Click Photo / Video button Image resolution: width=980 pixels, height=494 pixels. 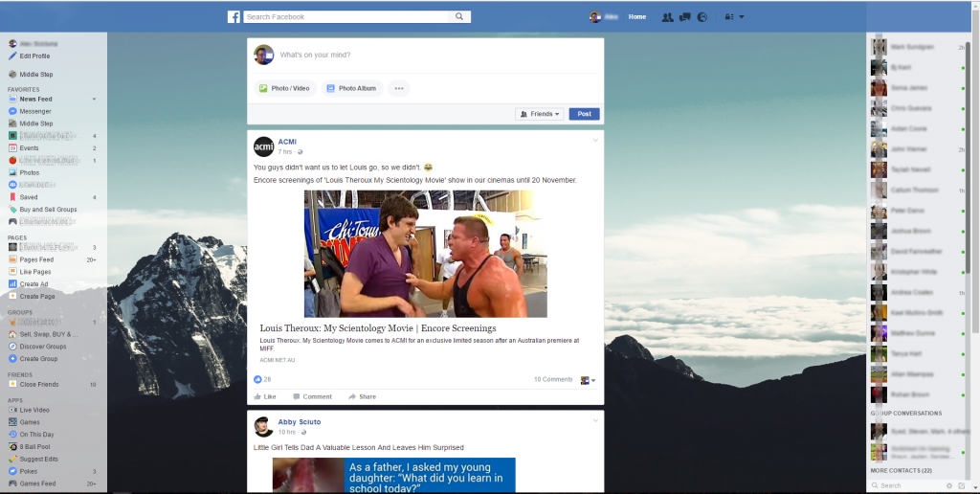point(285,88)
